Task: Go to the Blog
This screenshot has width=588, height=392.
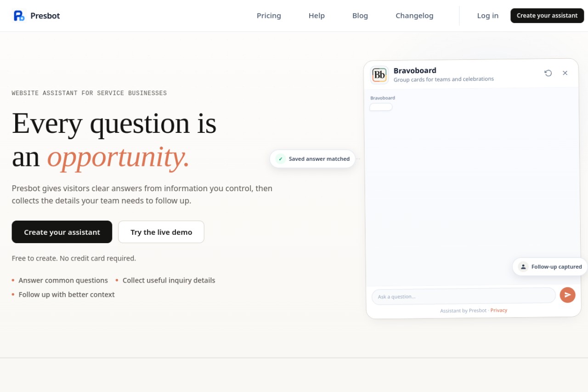Action: (x=360, y=16)
